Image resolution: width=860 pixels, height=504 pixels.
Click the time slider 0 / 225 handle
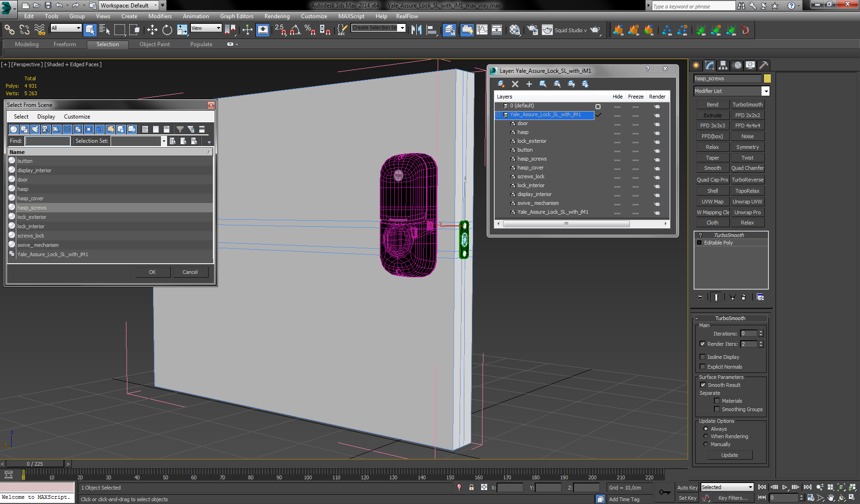click(35, 464)
